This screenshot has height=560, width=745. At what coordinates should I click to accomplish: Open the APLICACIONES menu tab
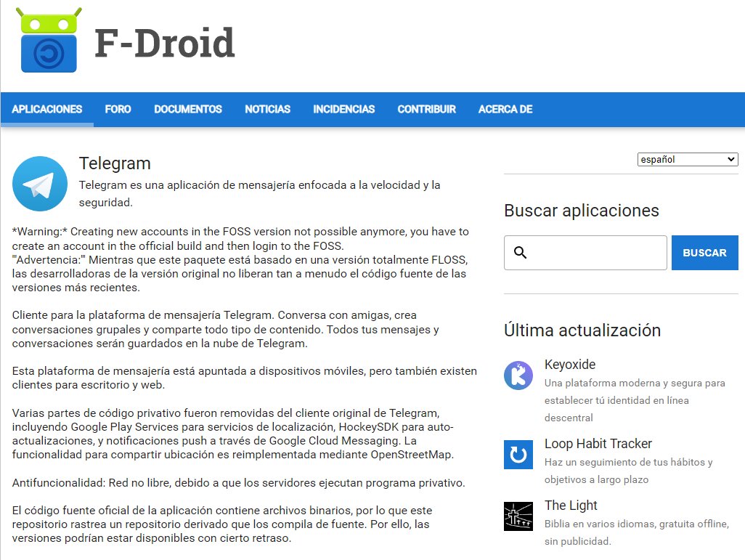[x=47, y=110]
